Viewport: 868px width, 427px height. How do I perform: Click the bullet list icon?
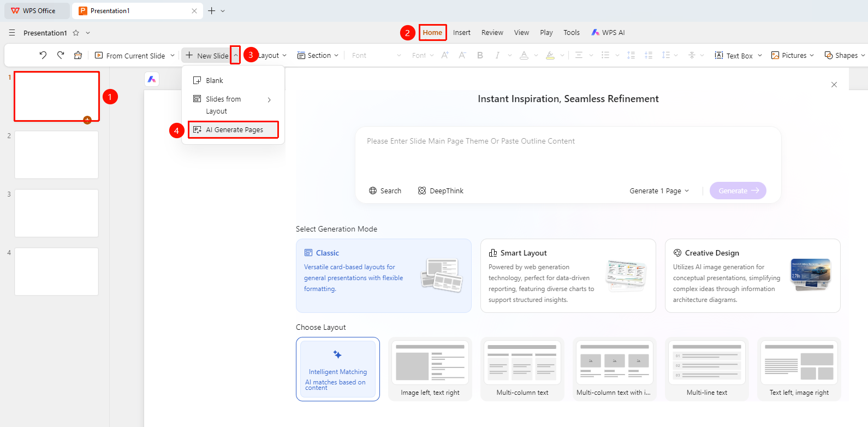pyautogui.click(x=605, y=55)
